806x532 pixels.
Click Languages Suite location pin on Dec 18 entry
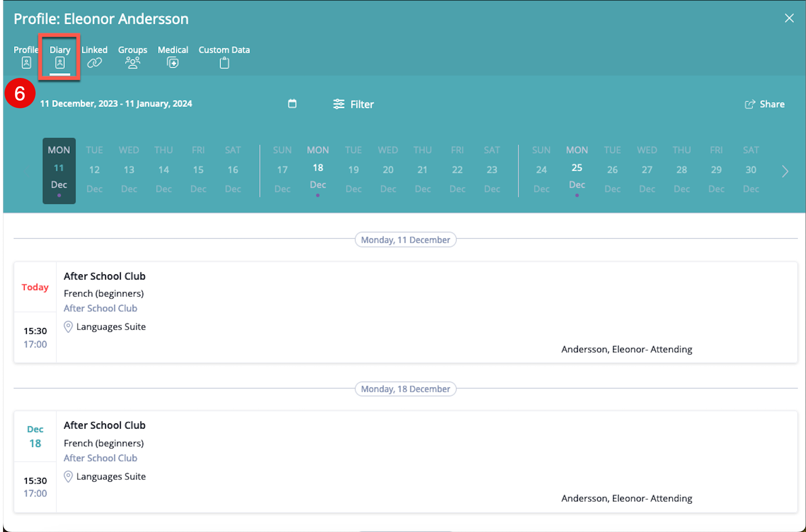point(68,476)
